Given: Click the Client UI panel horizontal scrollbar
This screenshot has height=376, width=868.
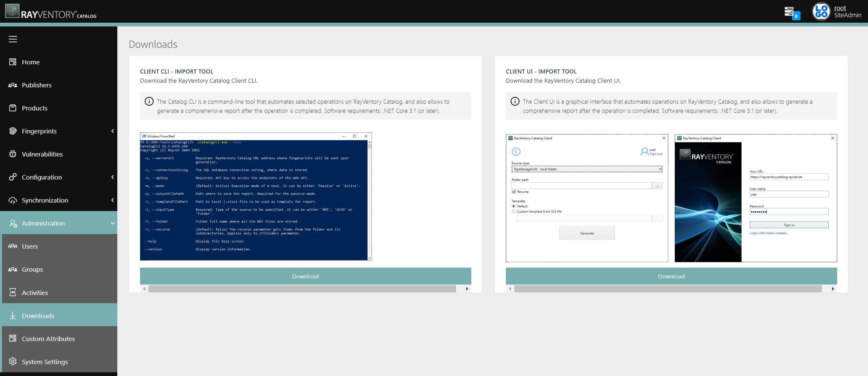Looking at the screenshot, I should pos(668,289).
